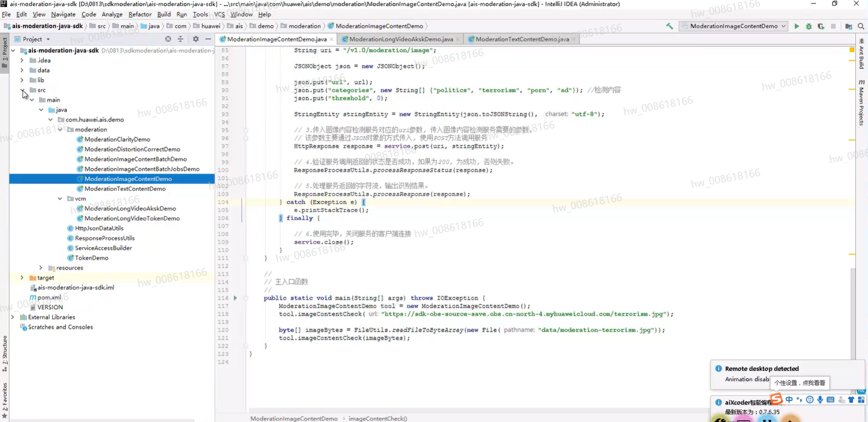
Task: Select ResponseProcessUtils in the project tree
Action: pos(105,239)
